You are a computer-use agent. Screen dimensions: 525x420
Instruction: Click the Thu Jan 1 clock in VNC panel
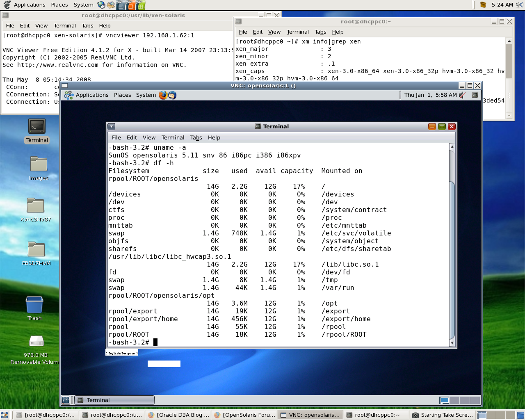(430, 95)
